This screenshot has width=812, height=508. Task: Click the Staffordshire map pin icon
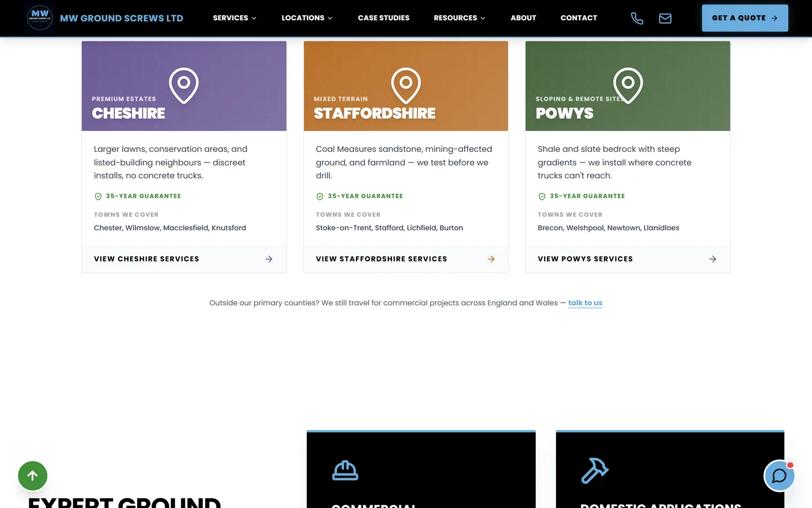point(406,86)
